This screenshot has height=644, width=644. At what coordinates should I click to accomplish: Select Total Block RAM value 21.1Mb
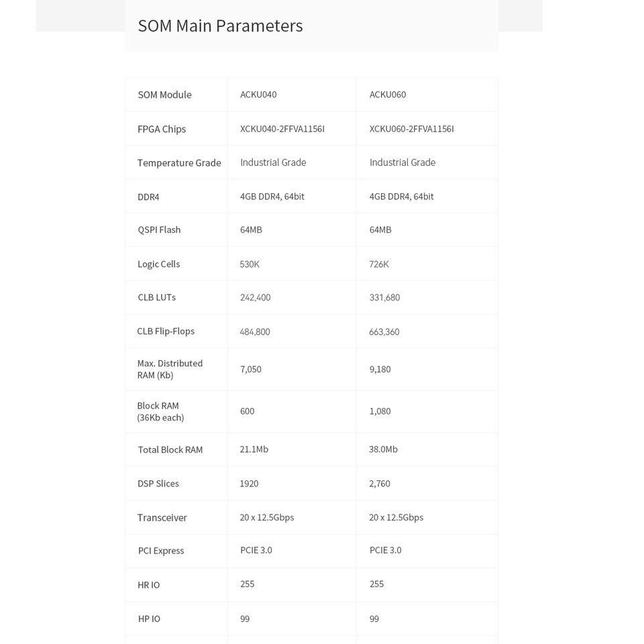tap(254, 449)
